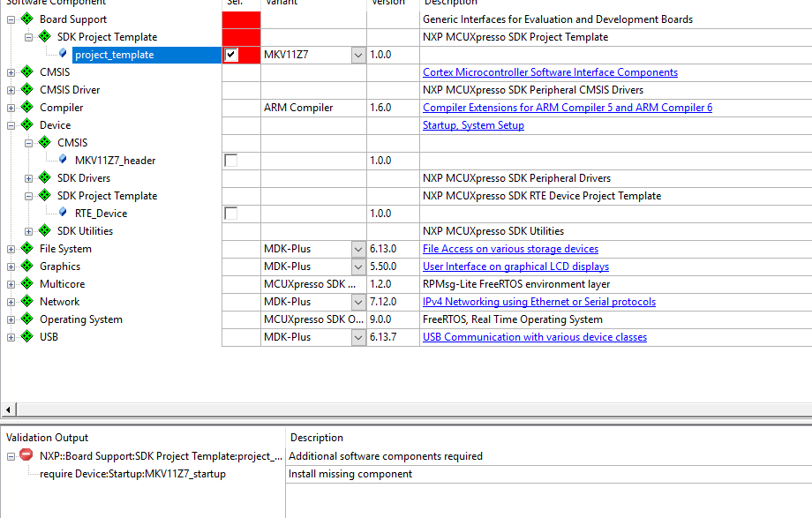812x518 pixels.
Task: Click the Multicore green diamond icon
Action: tap(27, 284)
